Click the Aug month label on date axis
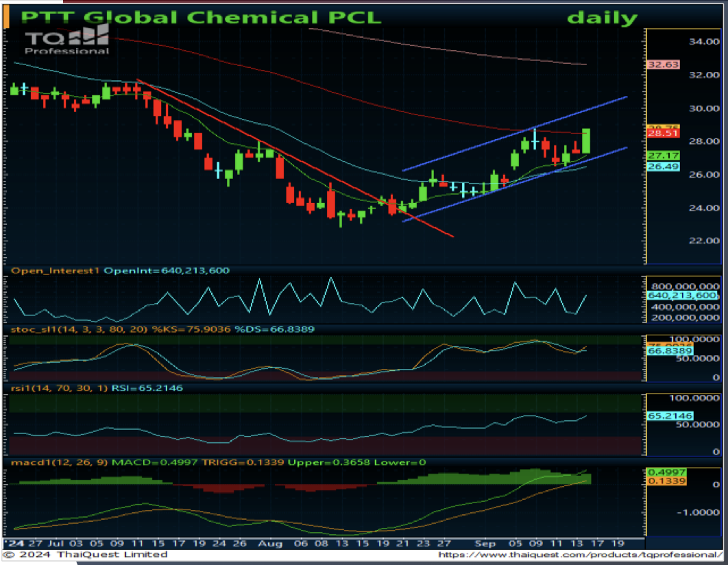The image size is (728, 565). (270, 544)
